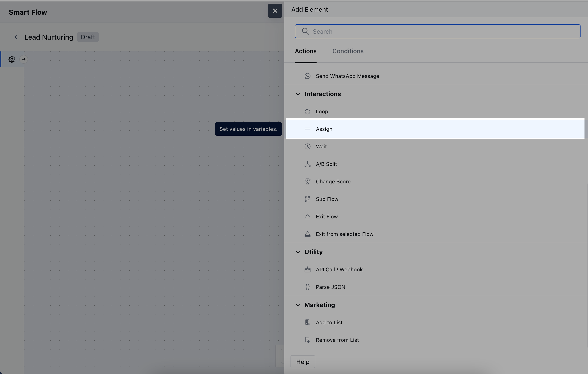Select the highlighted Assign action
This screenshot has height=374, width=588.
(324, 129)
